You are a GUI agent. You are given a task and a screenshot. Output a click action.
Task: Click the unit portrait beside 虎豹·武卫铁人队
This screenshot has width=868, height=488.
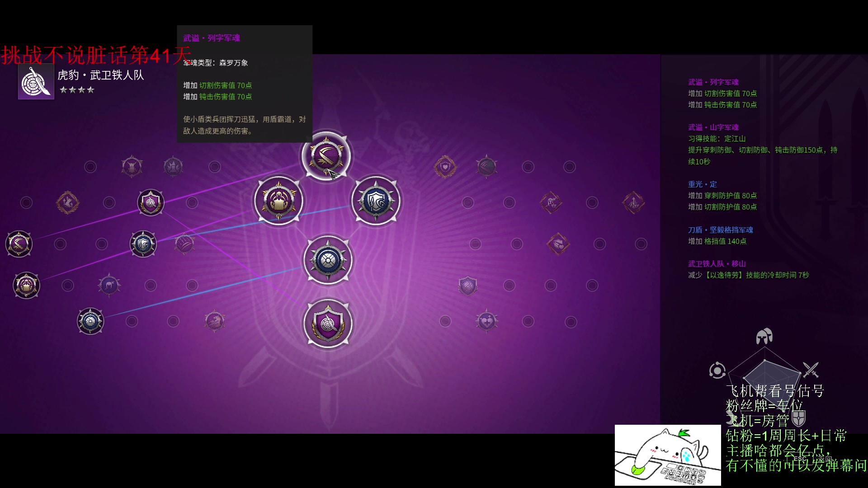36,81
